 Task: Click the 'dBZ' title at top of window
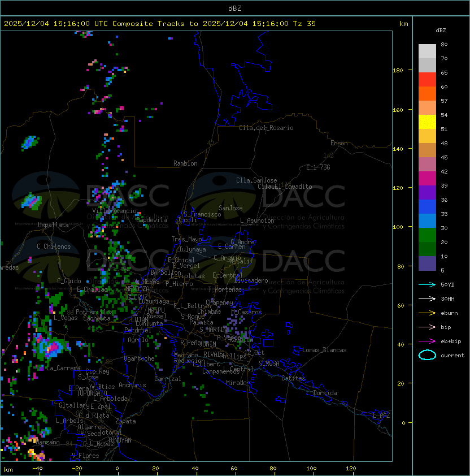pyautogui.click(x=235, y=8)
